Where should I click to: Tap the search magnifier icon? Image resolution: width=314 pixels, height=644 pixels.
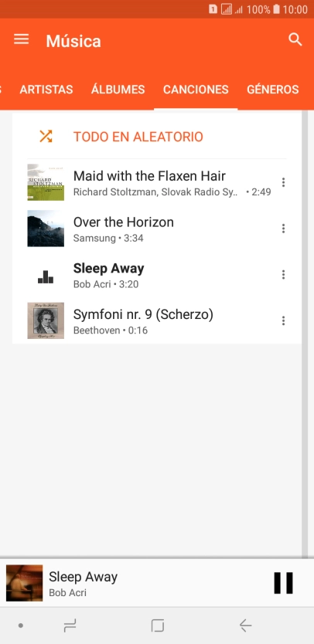(295, 40)
